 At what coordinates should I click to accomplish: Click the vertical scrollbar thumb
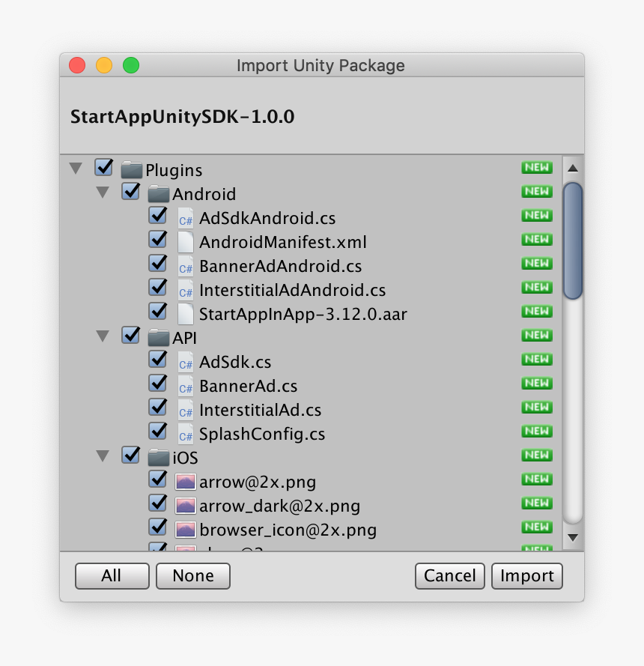point(573,240)
